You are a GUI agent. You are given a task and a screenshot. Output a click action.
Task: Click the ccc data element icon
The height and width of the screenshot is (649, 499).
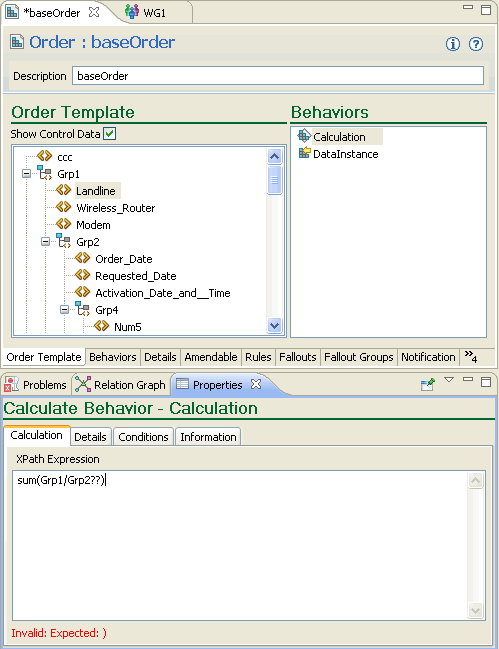[x=44, y=156]
